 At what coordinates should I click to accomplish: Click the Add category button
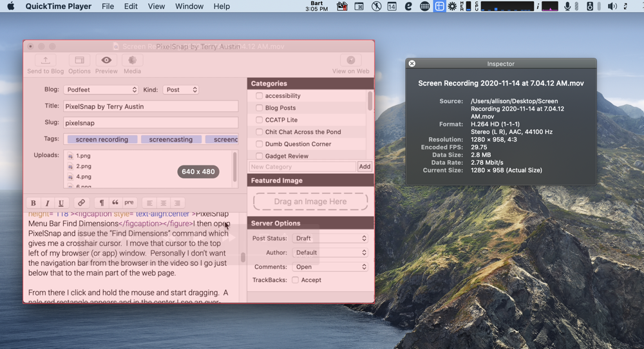tap(365, 167)
